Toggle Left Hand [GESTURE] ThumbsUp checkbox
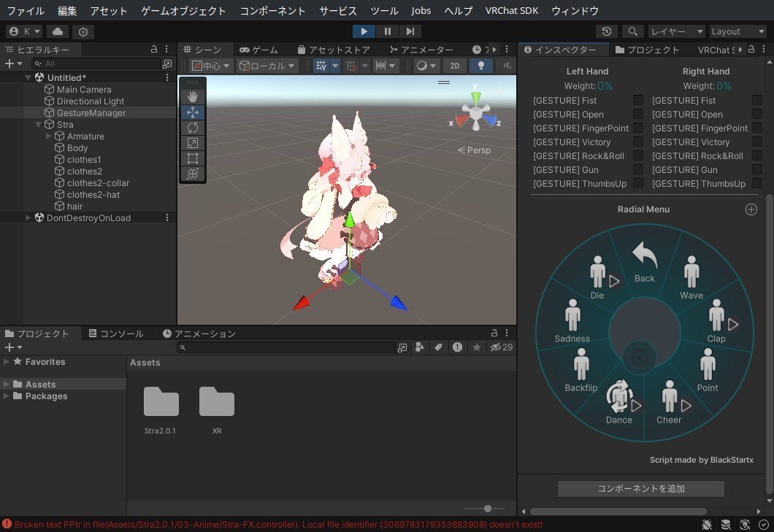 637,183
